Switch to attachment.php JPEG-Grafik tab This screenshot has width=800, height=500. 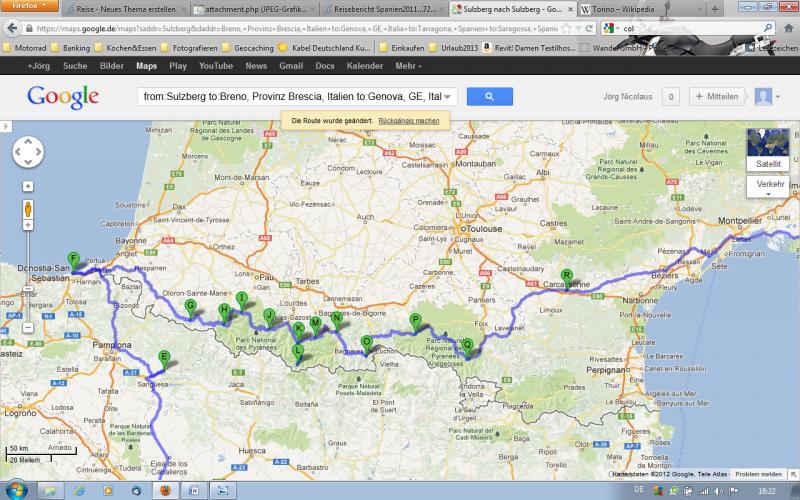point(255,9)
